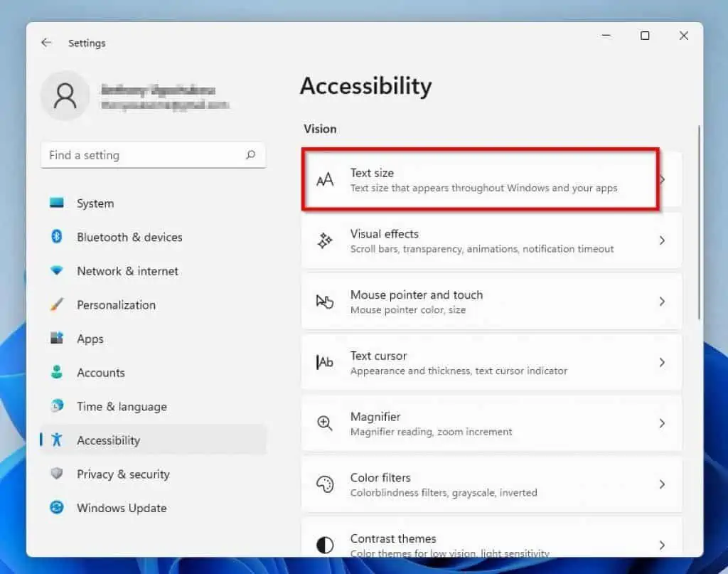
Task: Go back using the Settings back arrow
Action: pos(46,43)
